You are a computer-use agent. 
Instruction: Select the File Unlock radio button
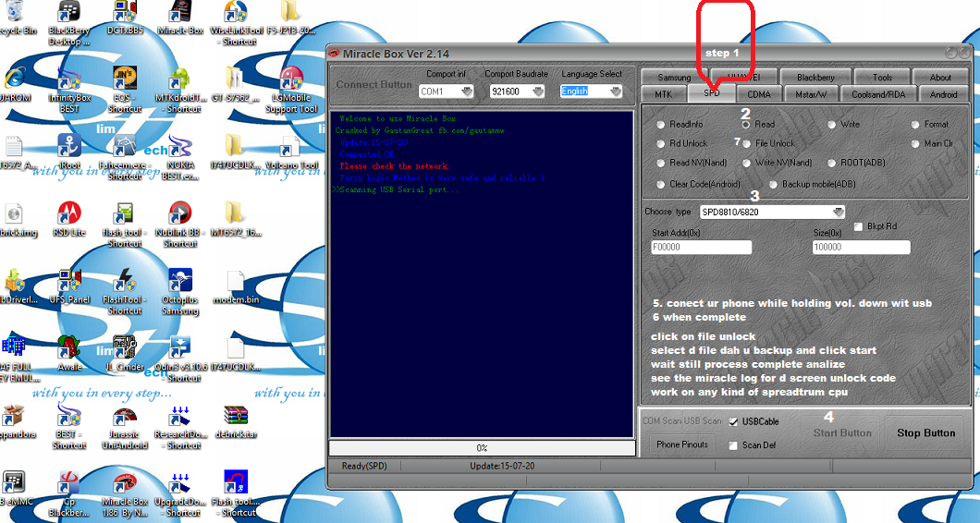pos(745,144)
